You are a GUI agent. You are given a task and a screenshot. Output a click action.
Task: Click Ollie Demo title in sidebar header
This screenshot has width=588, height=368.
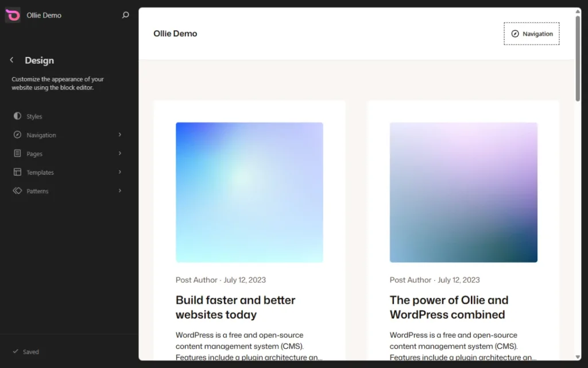(44, 16)
